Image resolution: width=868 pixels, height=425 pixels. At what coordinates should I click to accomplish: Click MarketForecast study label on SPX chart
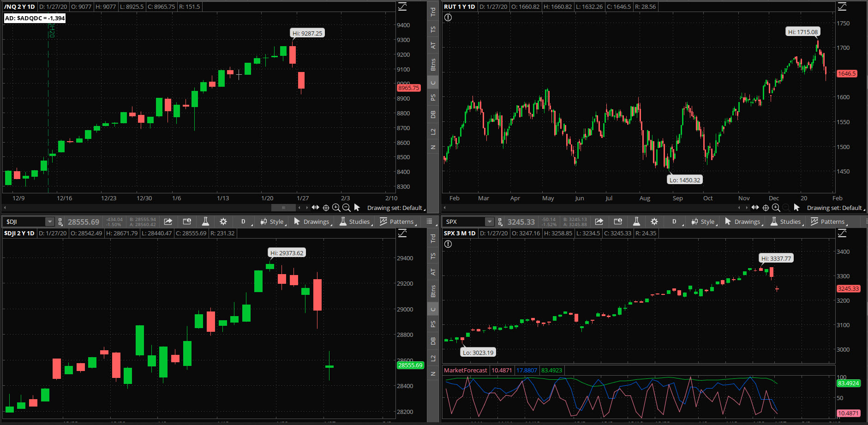tap(466, 370)
